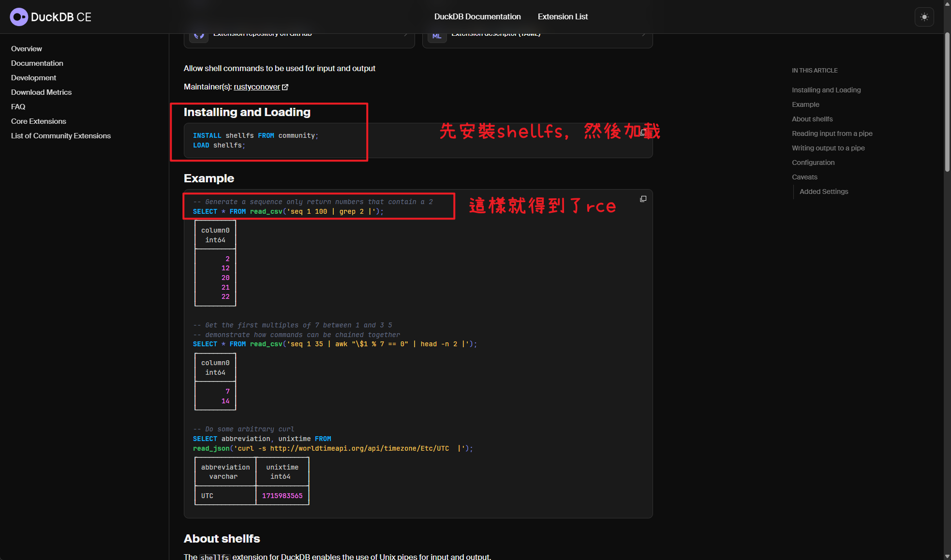Click the UTC abbreviation cell
The image size is (951, 560).
tap(207, 496)
